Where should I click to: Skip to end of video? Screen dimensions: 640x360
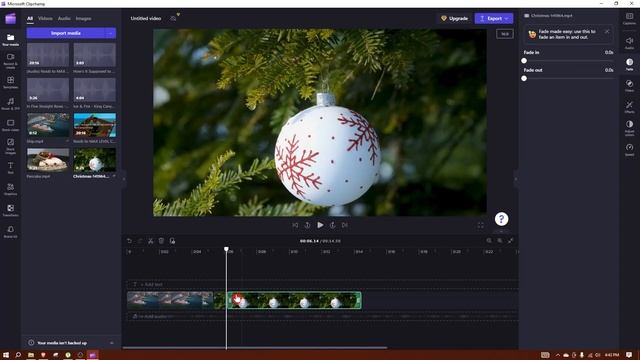(x=345, y=225)
